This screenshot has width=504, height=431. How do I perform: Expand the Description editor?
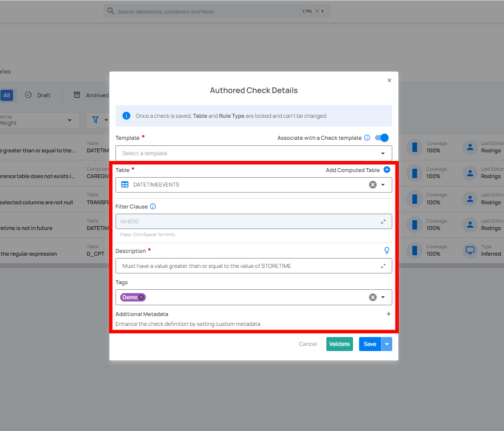point(383,266)
